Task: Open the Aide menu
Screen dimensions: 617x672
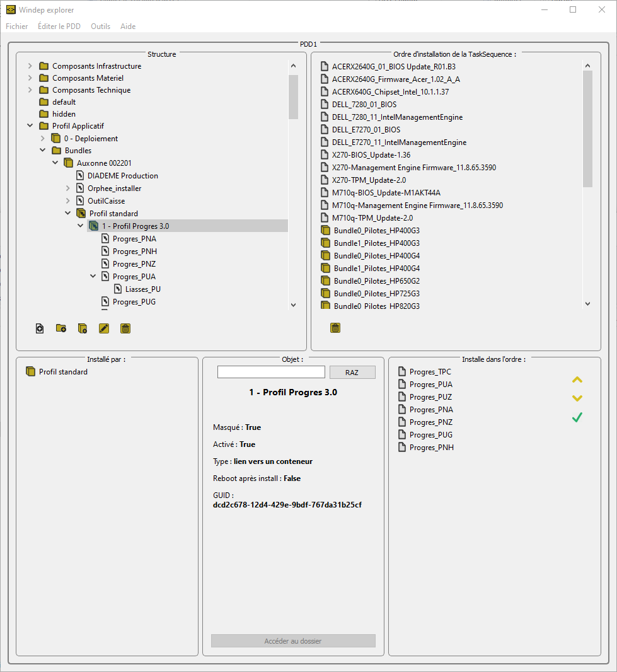Action: click(128, 26)
